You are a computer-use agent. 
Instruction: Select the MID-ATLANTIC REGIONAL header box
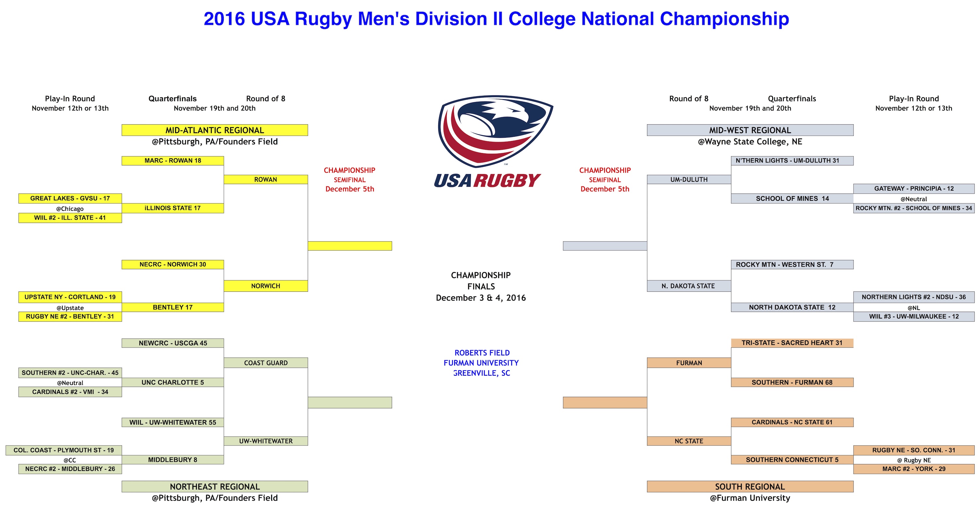(215, 130)
